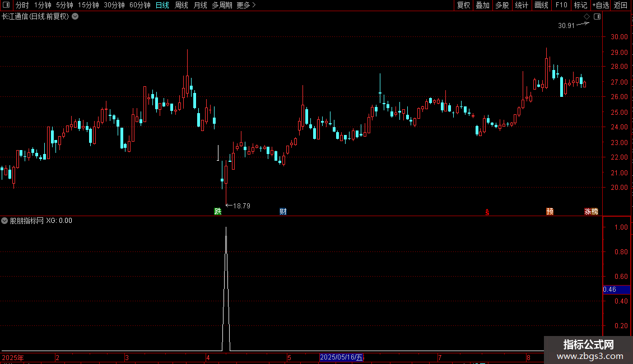Open 多股 multi-stock view
Screen dimensions: 633x364
coord(502,5)
